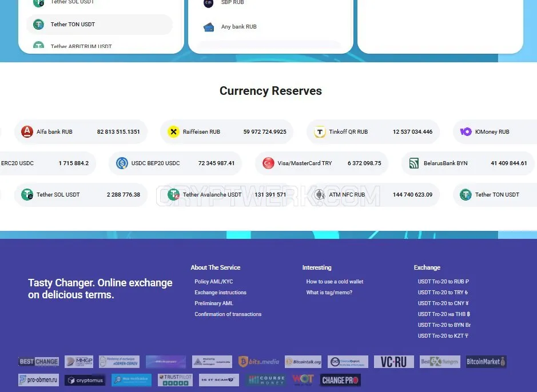Click the Tether TON icon in reserves
537x392 pixels.
(466, 195)
